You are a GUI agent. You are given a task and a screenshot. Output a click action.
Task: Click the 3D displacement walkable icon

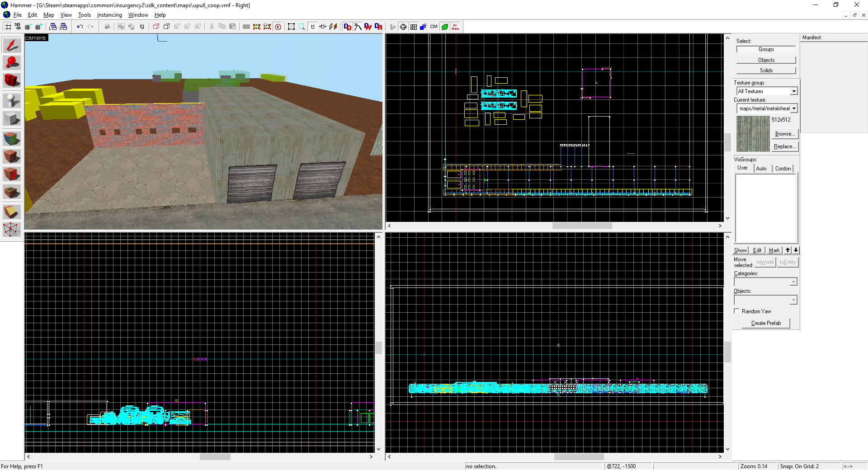click(358, 27)
